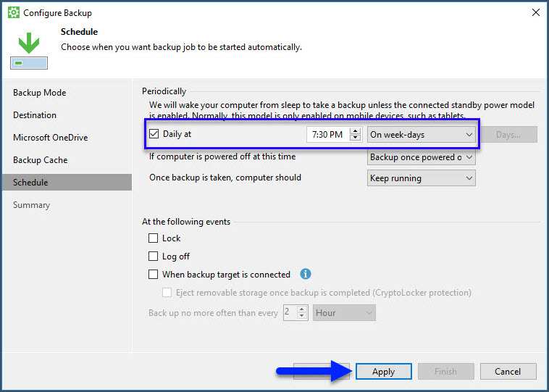Close the Configure Backup window
The height and width of the screenshot is (392, 549).
click(x=536, y=12)
